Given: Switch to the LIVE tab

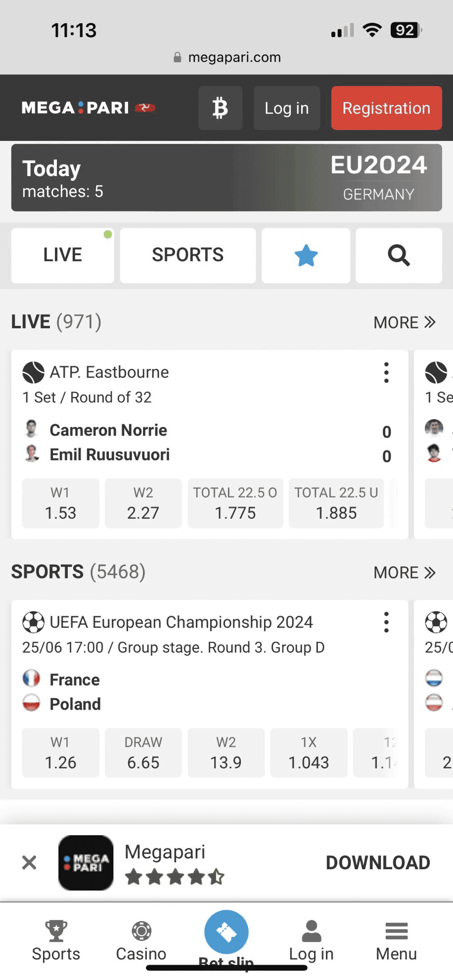Looking at the screenshot, I should [63, 256].
